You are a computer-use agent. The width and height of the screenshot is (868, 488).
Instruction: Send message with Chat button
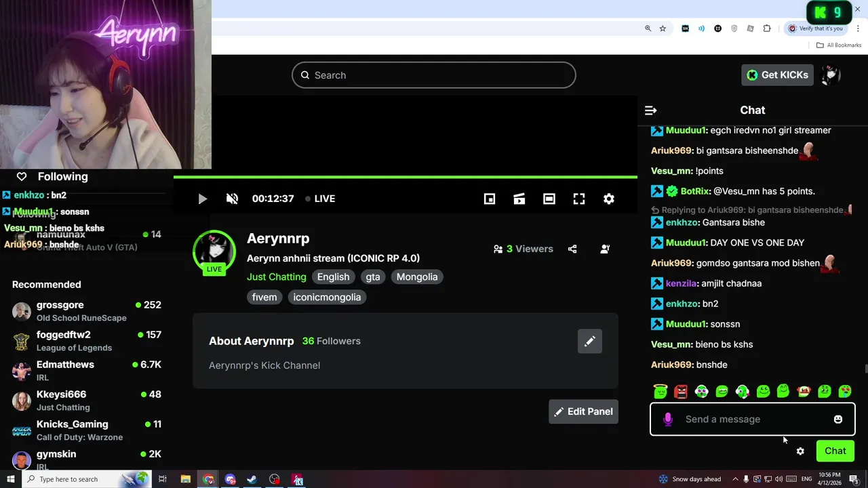[835, 451]
